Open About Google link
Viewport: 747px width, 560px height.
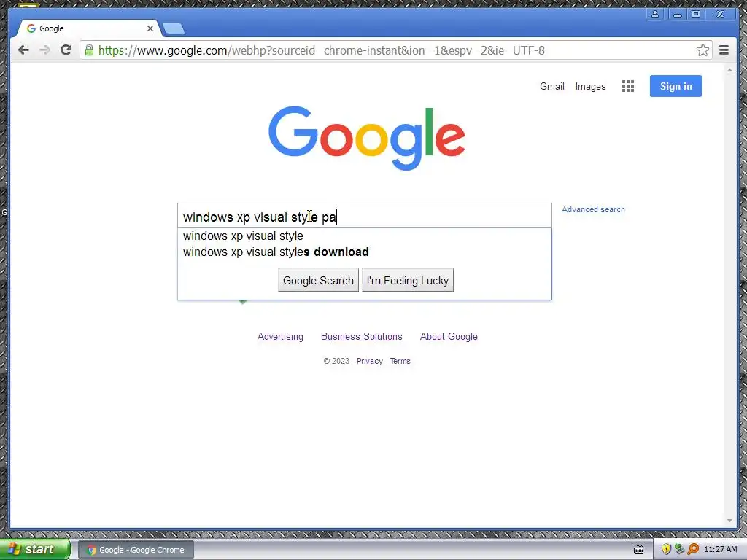(449, 336)
